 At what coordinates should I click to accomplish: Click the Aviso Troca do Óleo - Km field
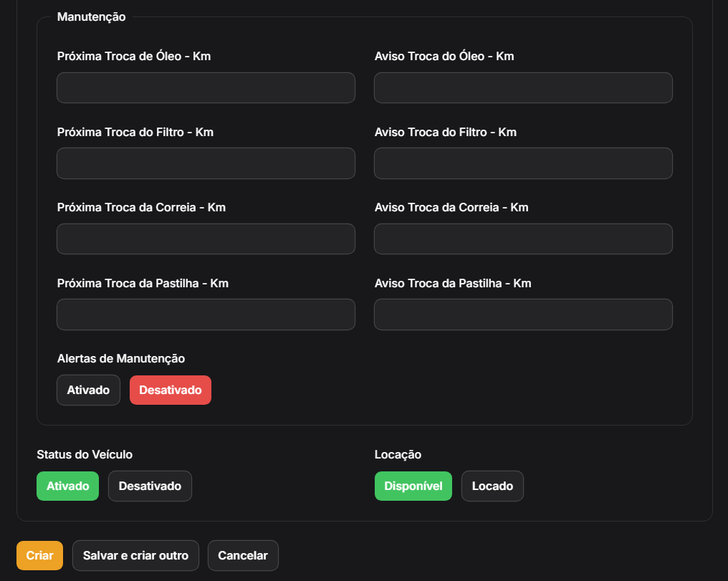(x=523, y=87)
